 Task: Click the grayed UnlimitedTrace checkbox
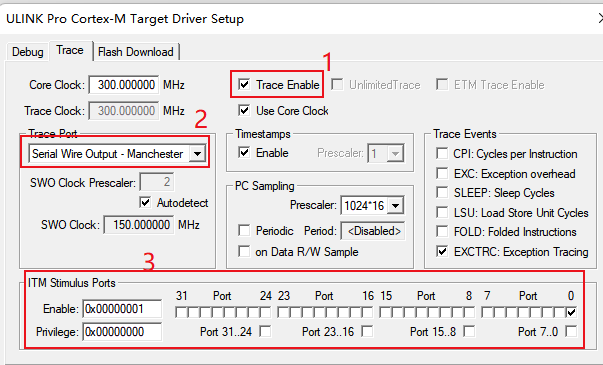click(337, 84)
